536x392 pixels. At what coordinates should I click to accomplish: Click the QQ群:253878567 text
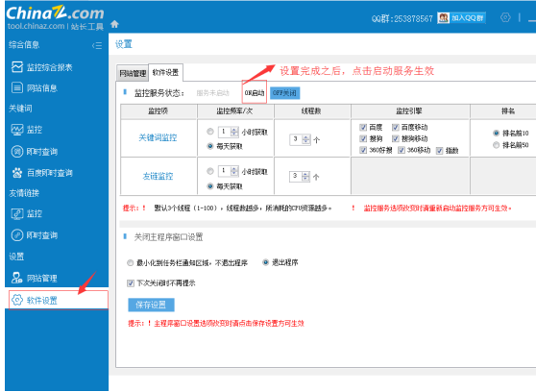point(402,18)
